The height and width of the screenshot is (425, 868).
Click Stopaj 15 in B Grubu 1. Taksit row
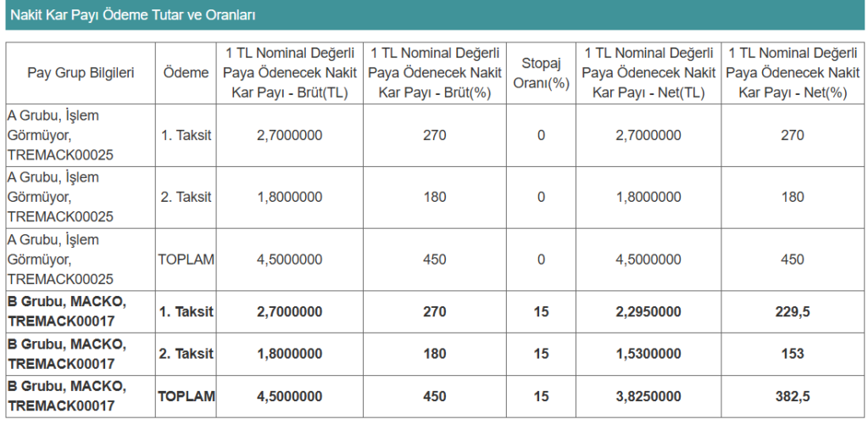[541, 311]
